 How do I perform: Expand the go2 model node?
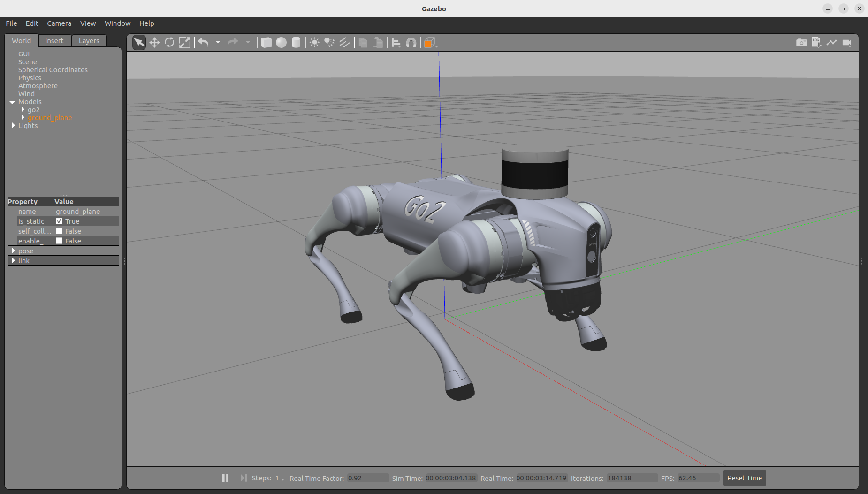(x=23, y=109)
